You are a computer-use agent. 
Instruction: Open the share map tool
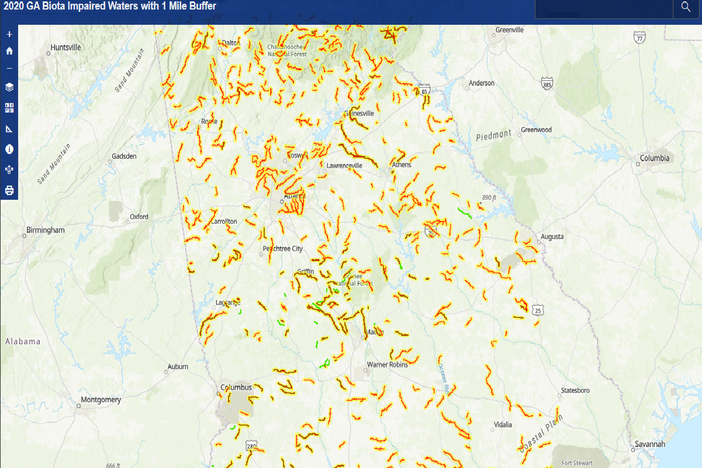pyautogui.click(x=9, y=169)
